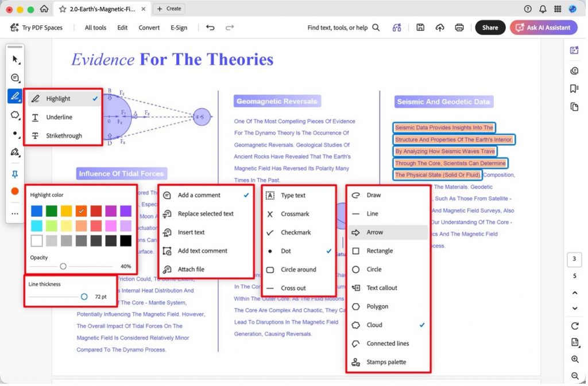The width and height of the screenshot is (588, 386).
Task: Click the page number 3 field
Action: tap(574, 259)
